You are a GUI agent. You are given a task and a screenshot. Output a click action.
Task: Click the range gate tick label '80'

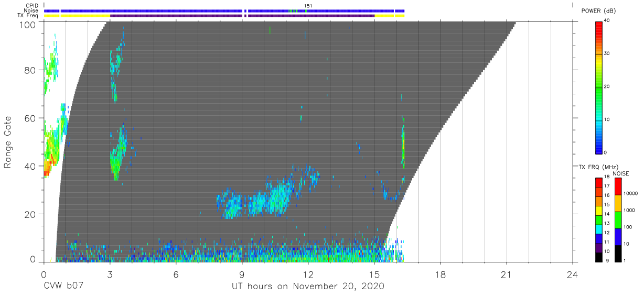pos(30,70)
